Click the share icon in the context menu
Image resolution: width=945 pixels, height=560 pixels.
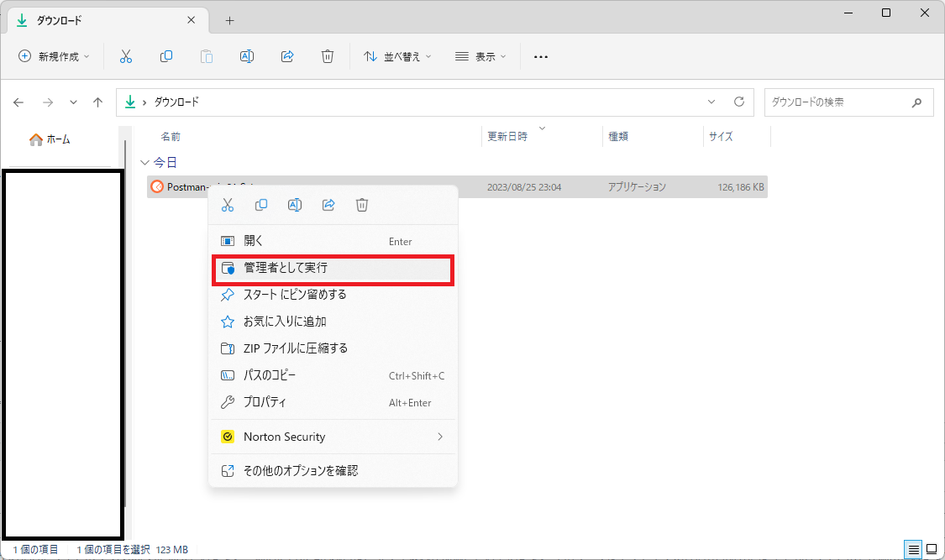328,205
